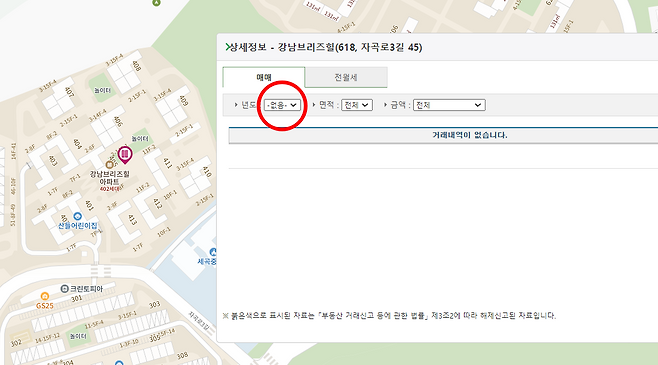The width and height of the screenshot is (658, 365).
Task: Click the 402세대 household count label
Action: [110, 189]
